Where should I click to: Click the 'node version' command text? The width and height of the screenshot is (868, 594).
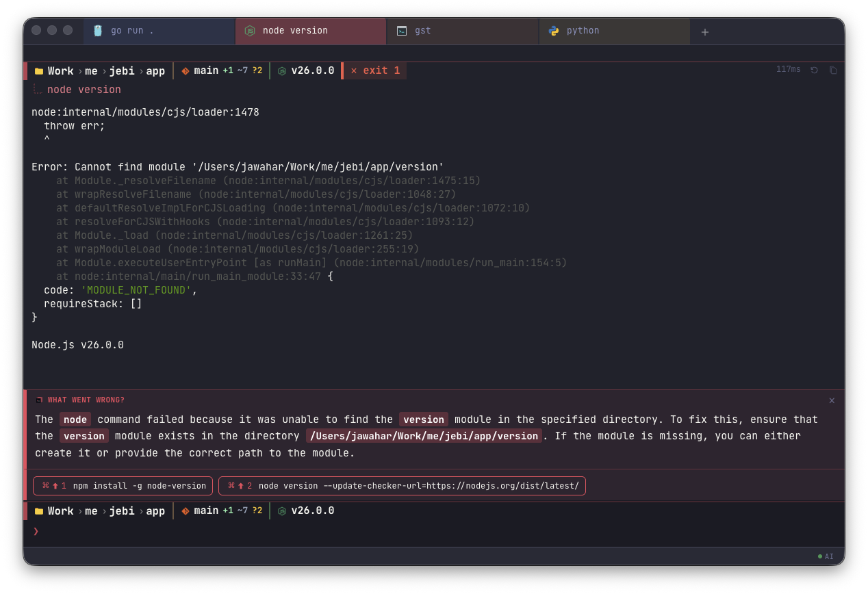click(x=84, y=90)
